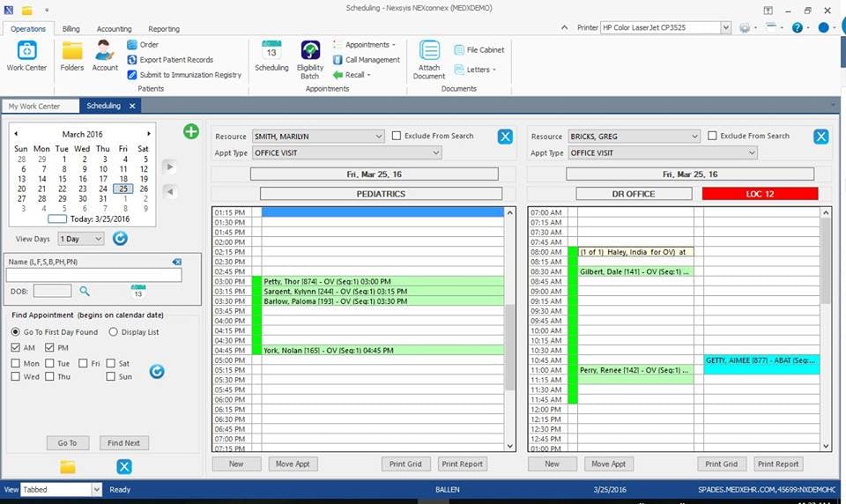
Task: Expand the SMITH, MARILYN resource dropdown
Action: pos(378,137)
